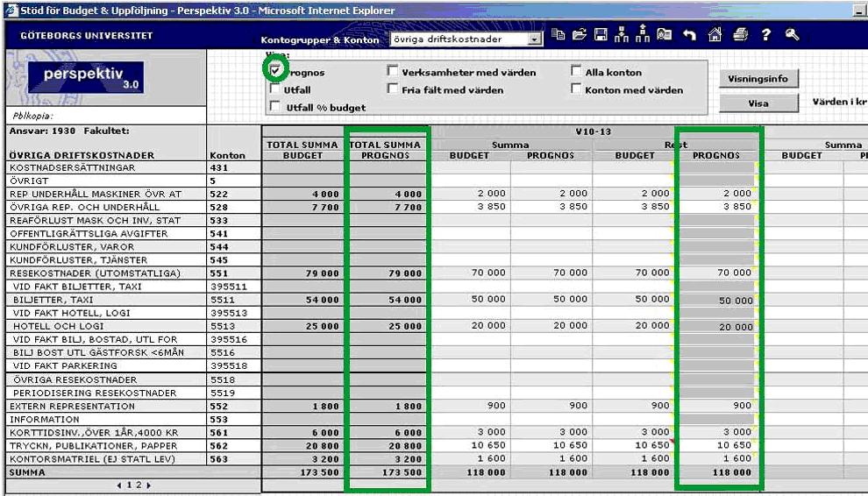Image resolution: width=868 pixels, height=496 pixels.
Task: Uncheck the Prognos checkbox
Action: [x=275, y=70]
